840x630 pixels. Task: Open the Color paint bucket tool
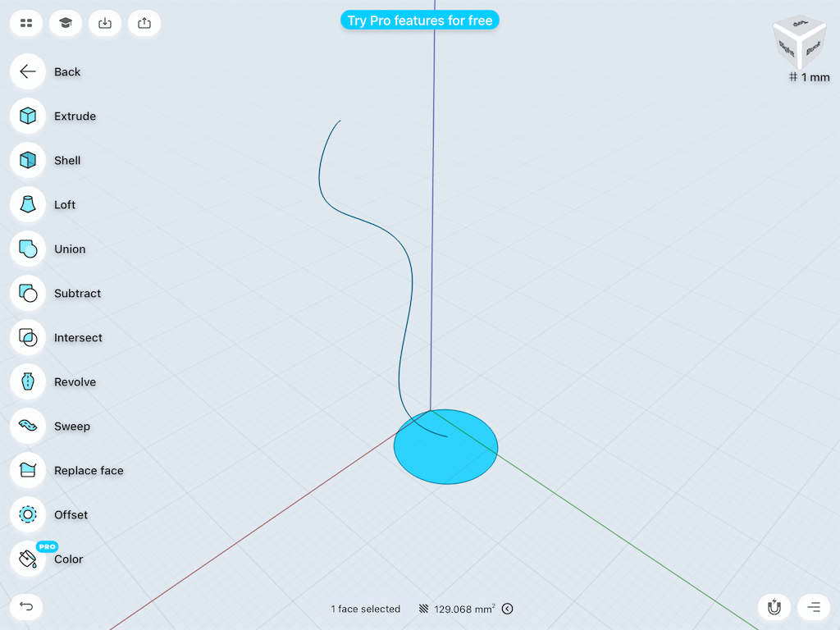click(28, 559)
